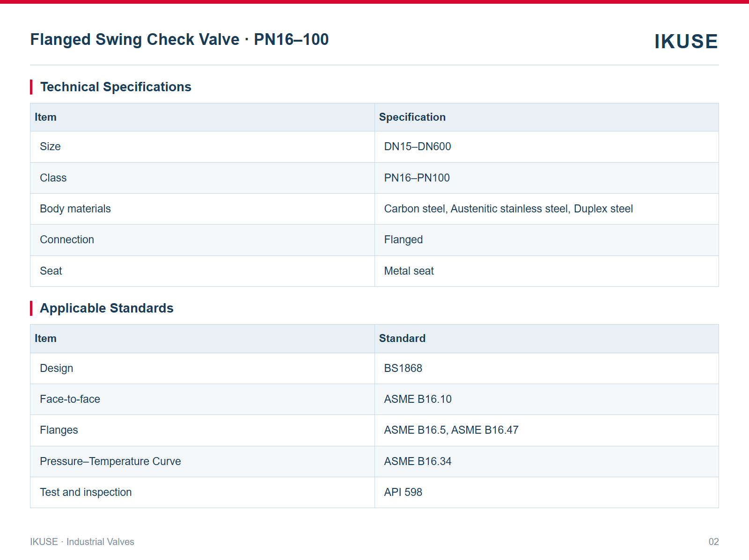Image resolution: width=749 pixels, height=560 pixels.
Task: Click the 'Class' row label
Action: [x=53, y=178]
